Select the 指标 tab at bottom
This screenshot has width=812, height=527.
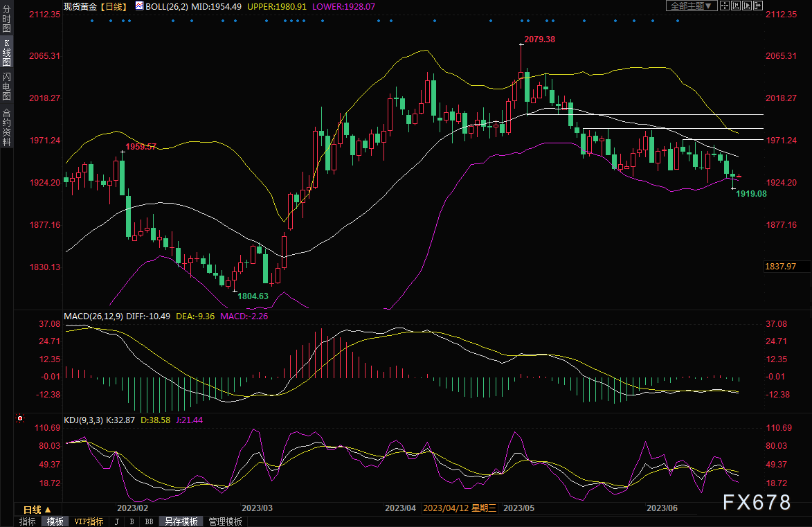coord(28,521)
